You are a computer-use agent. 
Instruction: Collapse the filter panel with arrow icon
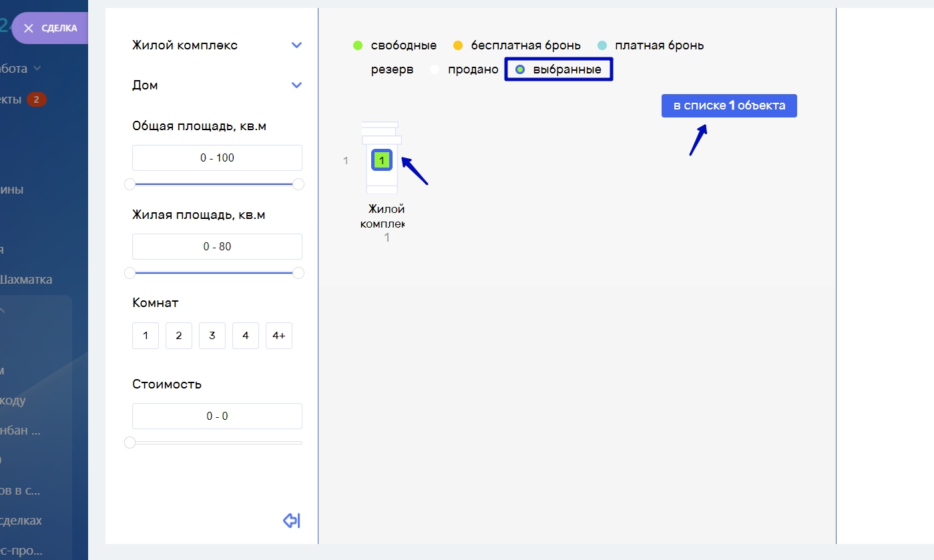point(291,521)
